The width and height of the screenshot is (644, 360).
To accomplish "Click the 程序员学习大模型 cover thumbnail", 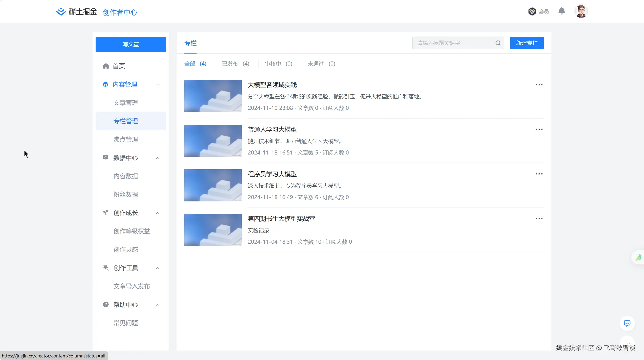I will (x=213, y=185).
